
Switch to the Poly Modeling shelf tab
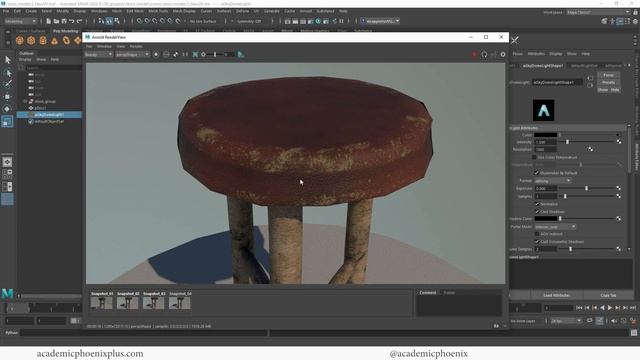pyautogui.click(x=65, y=31)
